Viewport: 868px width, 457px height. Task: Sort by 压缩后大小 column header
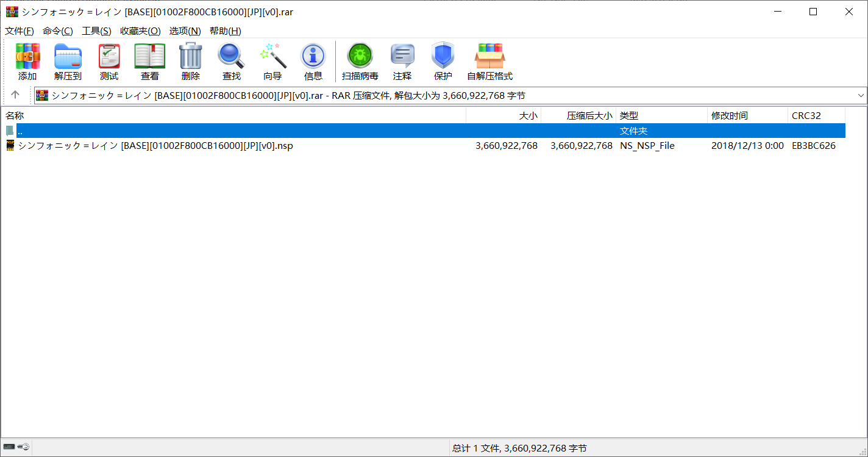(578, 115)
